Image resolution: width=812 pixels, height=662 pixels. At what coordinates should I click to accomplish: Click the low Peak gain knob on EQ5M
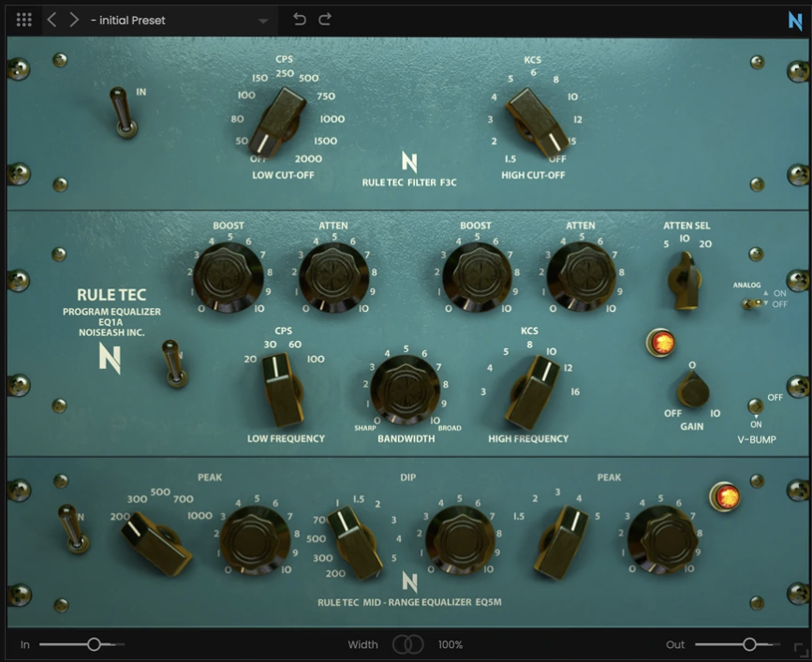(x=256, y=540)
